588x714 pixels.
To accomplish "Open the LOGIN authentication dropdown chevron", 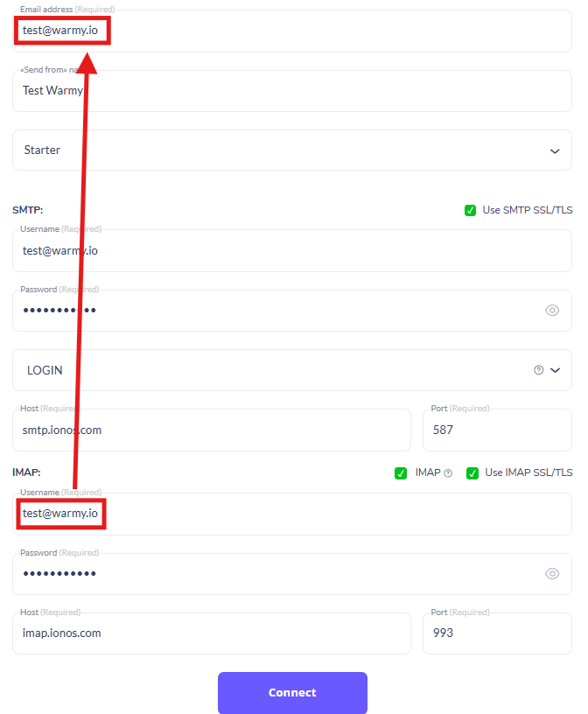I will 555,370.
